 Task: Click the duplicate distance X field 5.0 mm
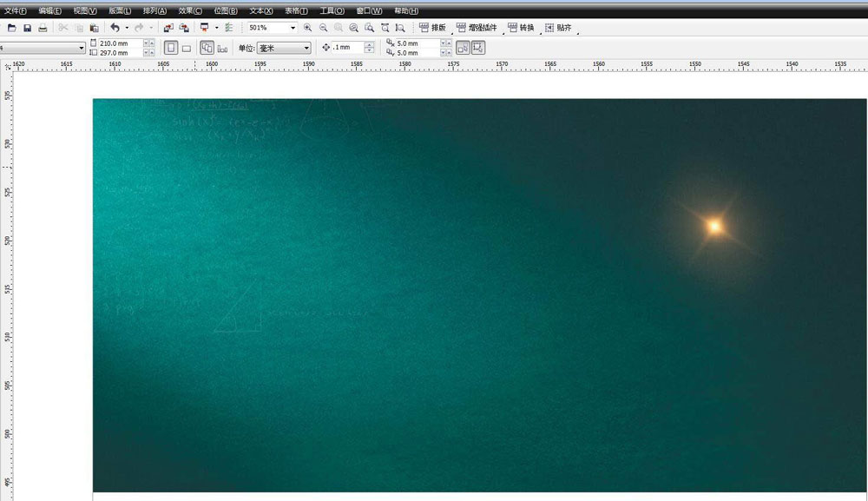coord(418,43)
